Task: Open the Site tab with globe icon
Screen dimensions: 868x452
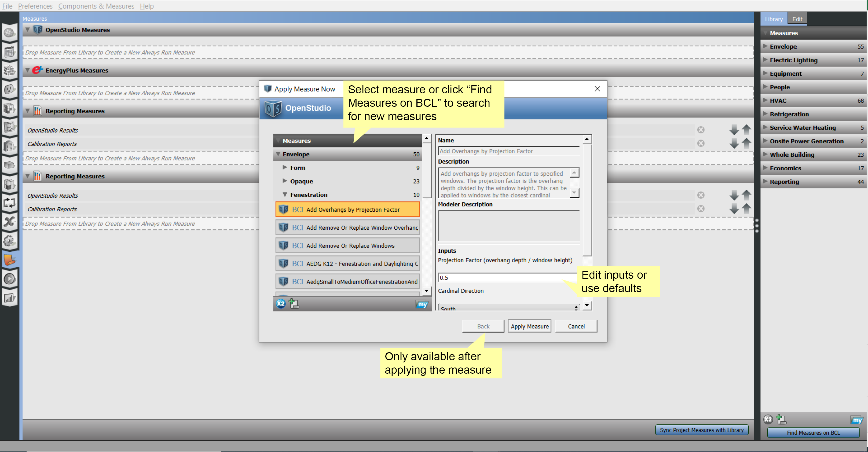Action: click(x=9, y=33)
